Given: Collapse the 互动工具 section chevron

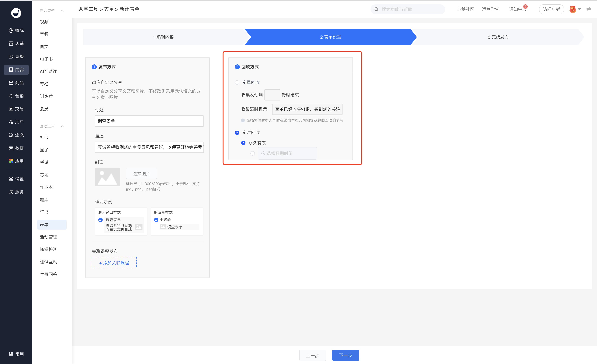Looking at the screenshot, I should 62,126.
